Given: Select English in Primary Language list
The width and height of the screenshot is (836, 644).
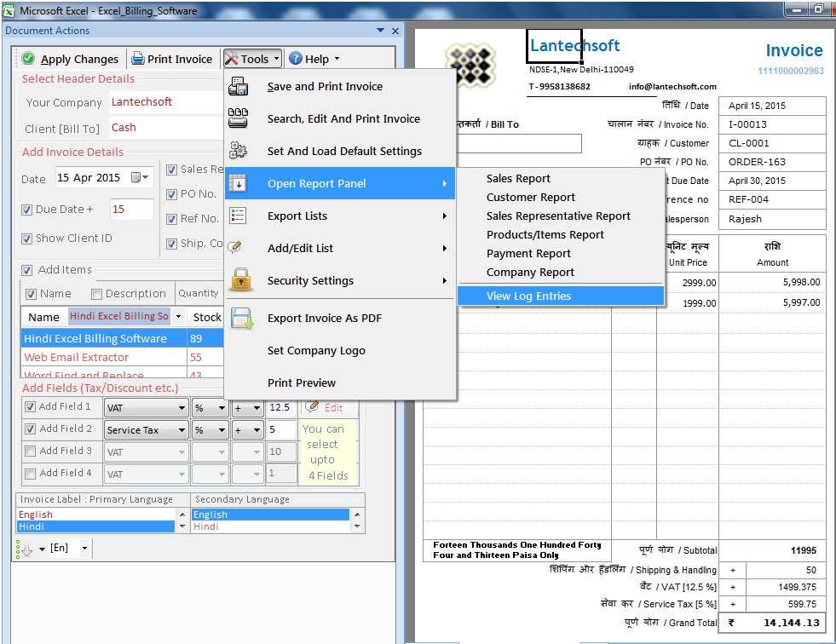Looking at the screenshot, I should pos(96,515).
